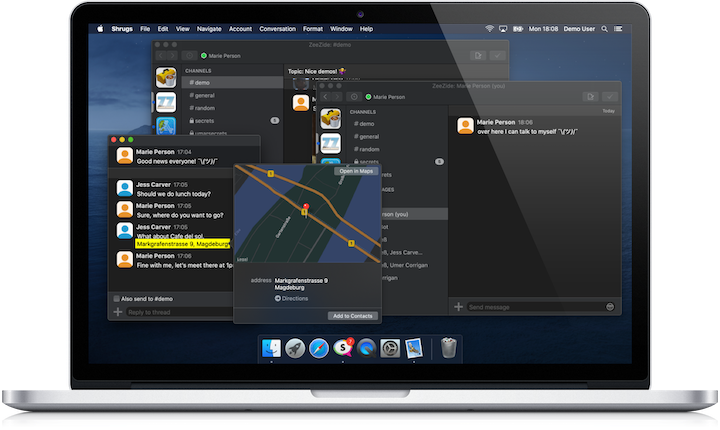Open the File menu
This screenshot has width=720, height=430.
point(145,28)
